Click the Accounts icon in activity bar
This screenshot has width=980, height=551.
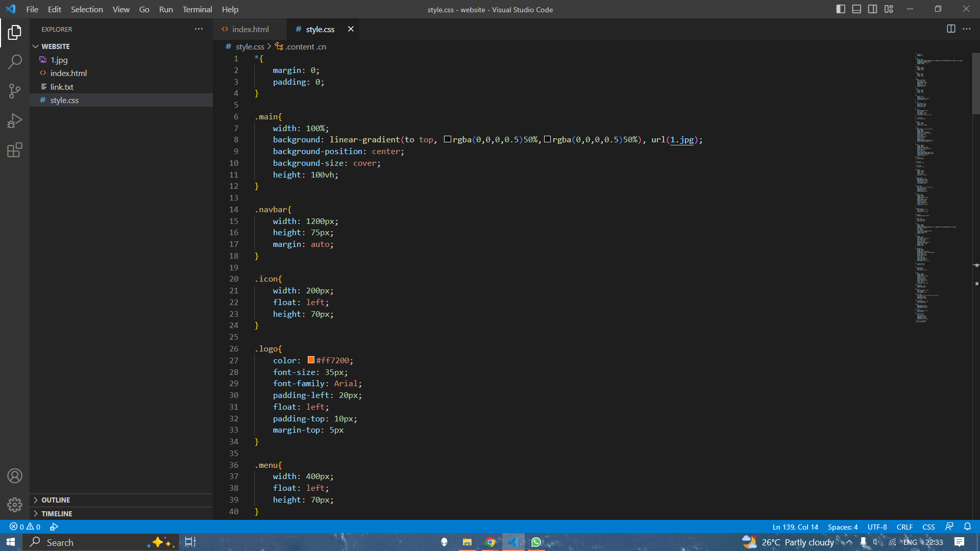click(15, 475)
